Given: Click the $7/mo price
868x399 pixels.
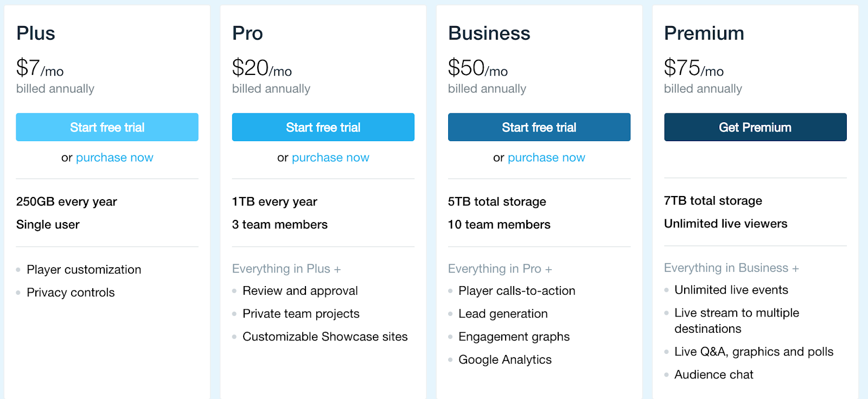Looking at the screenshot, I should (40, 68).
